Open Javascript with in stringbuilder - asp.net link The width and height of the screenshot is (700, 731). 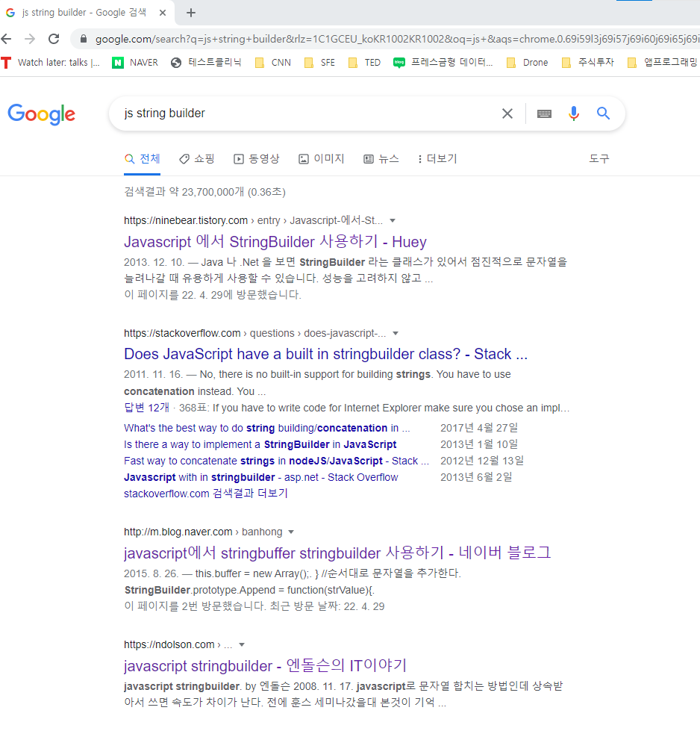coord(261,477)
